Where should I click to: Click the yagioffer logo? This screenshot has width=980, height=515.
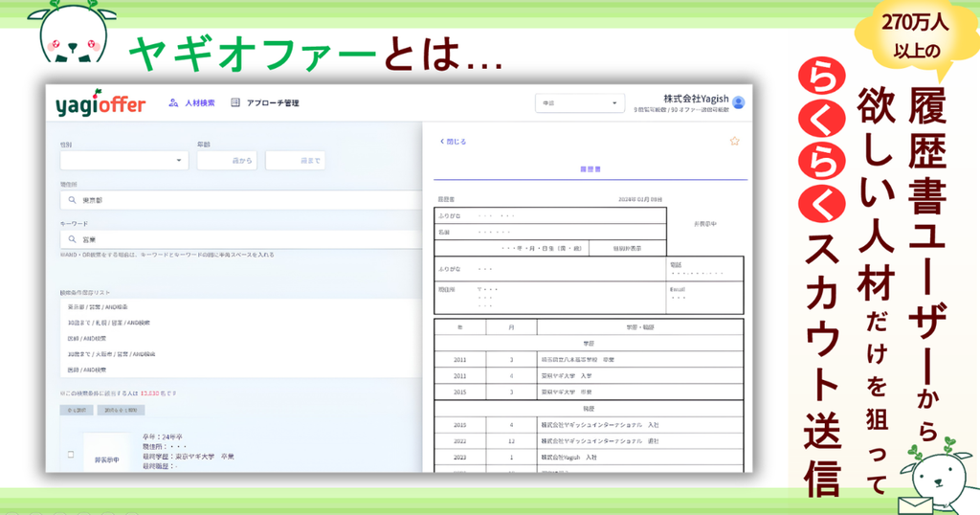[100, 103]
